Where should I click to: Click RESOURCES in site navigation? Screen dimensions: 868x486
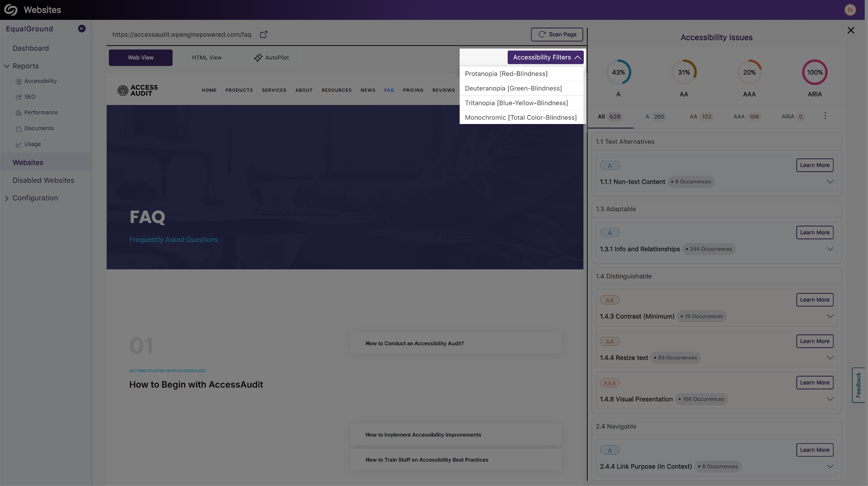(337, 90)
